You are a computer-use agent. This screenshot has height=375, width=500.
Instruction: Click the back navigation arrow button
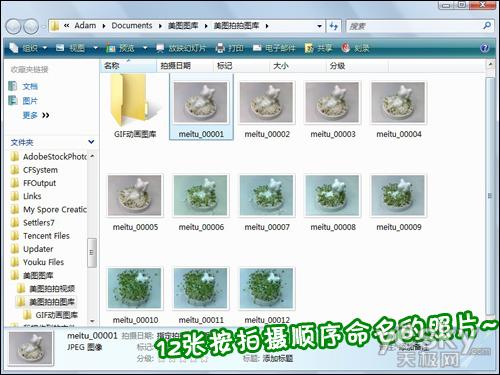point(14,26)
